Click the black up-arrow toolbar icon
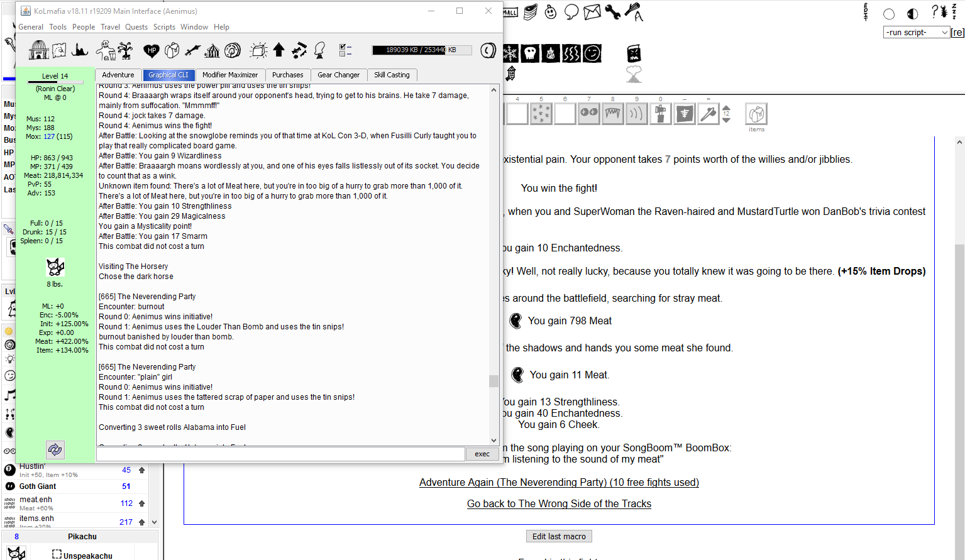The width and height of the screenshot is (965, 560). click(x=278, y=50)
